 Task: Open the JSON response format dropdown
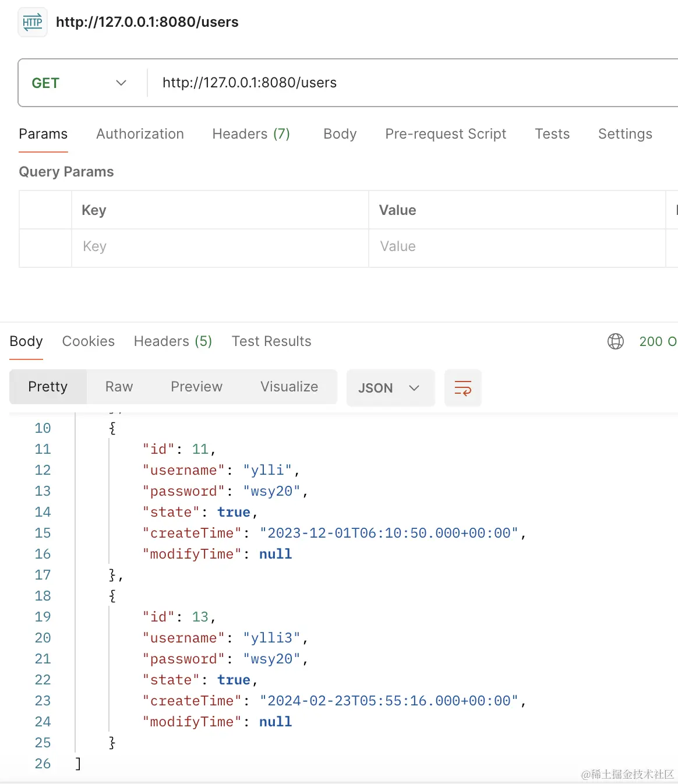click(390, 387)
